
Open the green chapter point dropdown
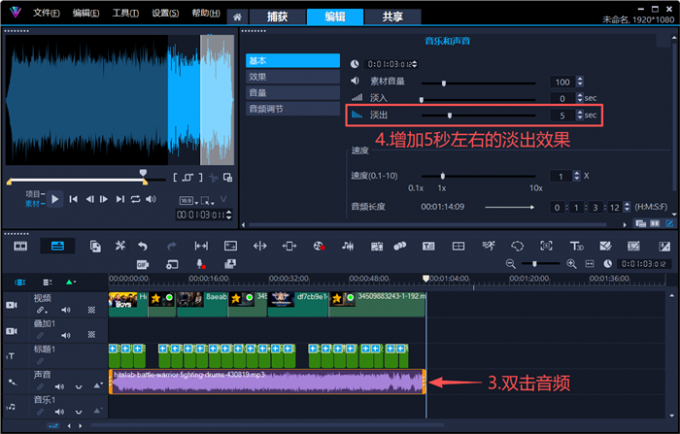(71, 282)
